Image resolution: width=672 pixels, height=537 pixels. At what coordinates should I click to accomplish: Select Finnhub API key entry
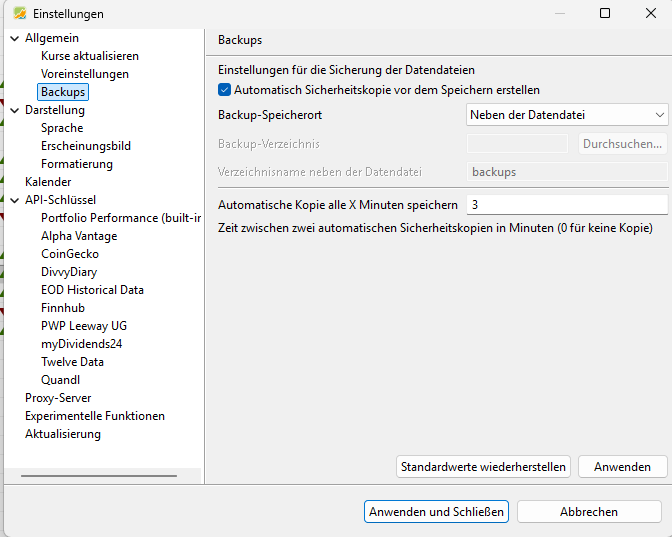(x=63, y=308)
